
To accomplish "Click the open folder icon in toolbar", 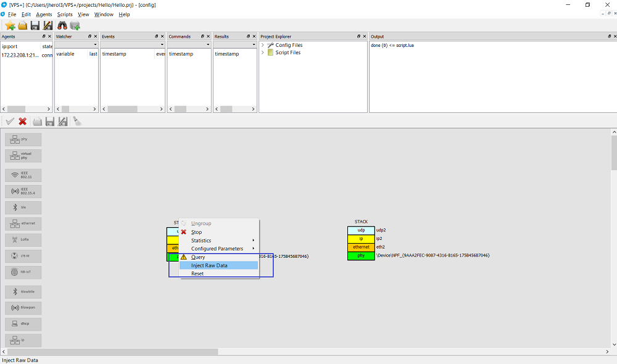I will coord(22,25).
